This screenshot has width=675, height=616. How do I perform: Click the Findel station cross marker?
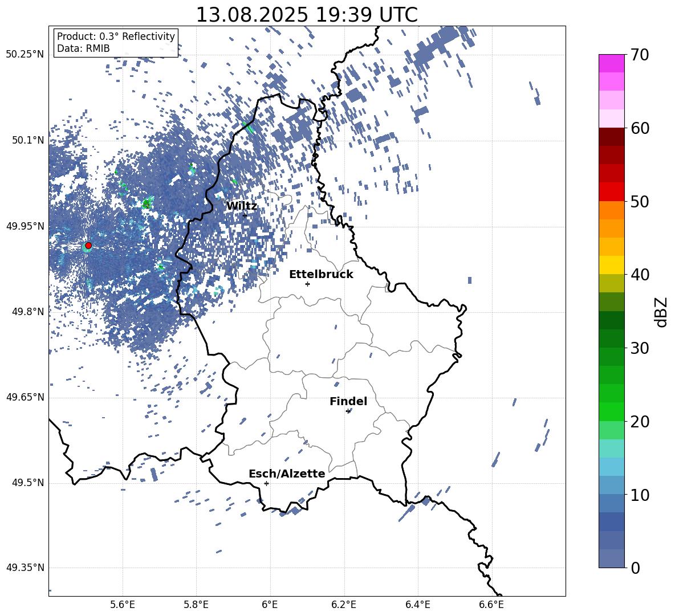pyautogui.click(x=348, y=411)
